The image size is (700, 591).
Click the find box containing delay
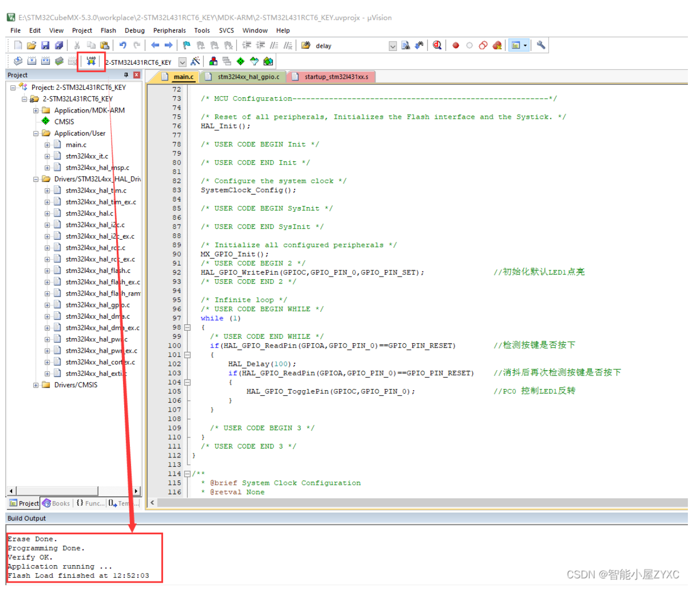[x=351, y=46]
